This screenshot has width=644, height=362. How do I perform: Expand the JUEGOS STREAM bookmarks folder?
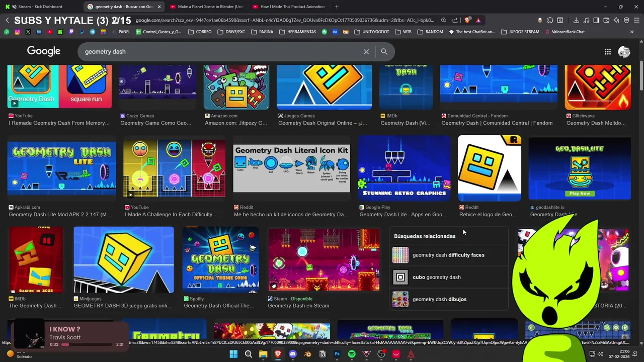click(x=520, y=32)
